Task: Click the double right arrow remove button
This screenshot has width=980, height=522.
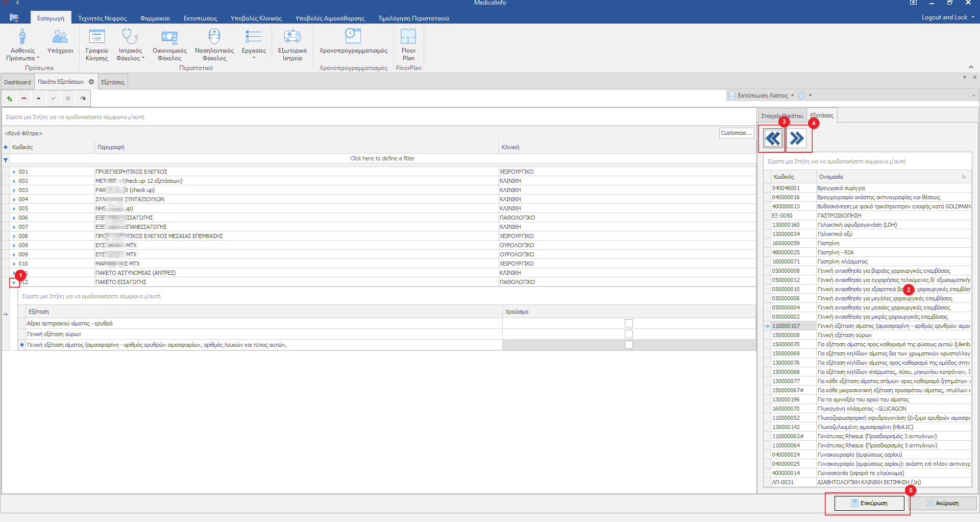Action: pos(797,138)
